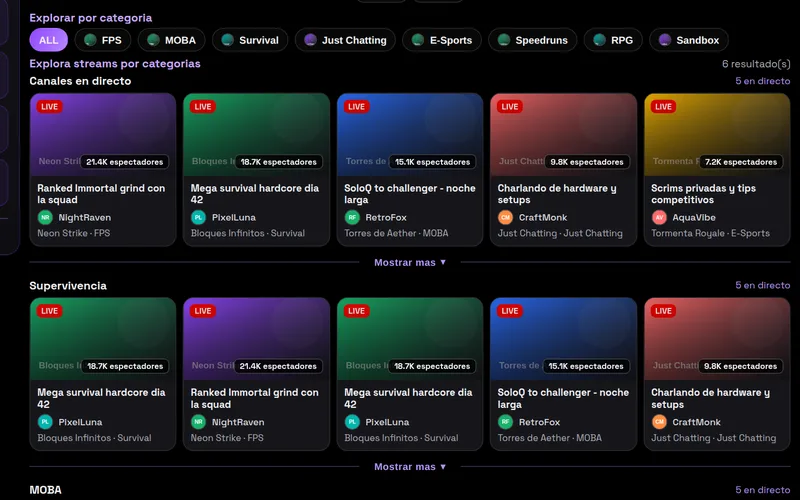Open 'SoloQ to challenger - noche larga' in Canales en directo
Screen dimensions: 800x500
[x=410, y=194]
